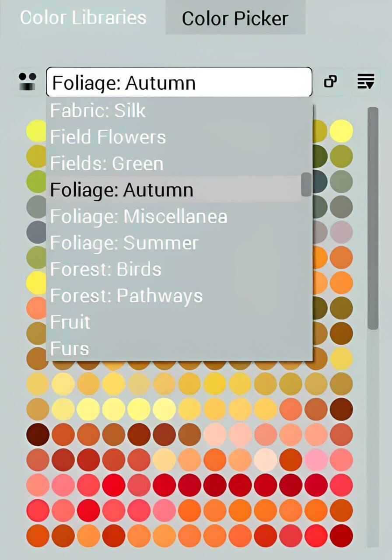Choose the Furs library at the bottom of the list
Image resolution: width=392 pixels, height=560 pixels.
(x=70, y=349)
